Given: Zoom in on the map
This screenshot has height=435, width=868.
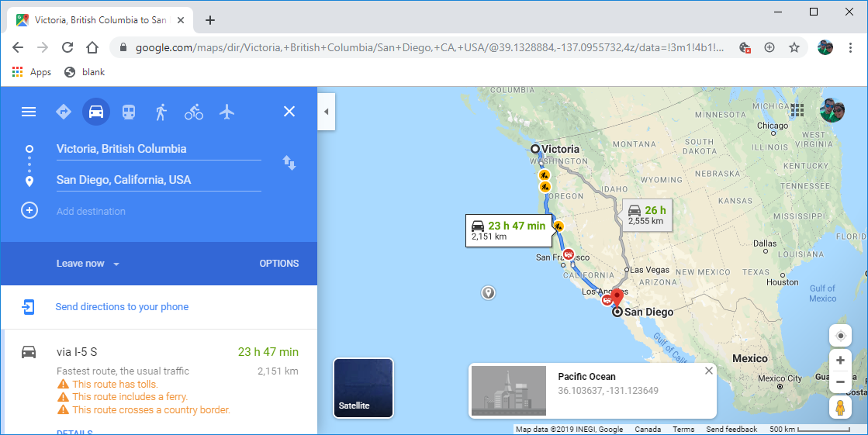Looking at the screenshot, I should coord(840,361).
